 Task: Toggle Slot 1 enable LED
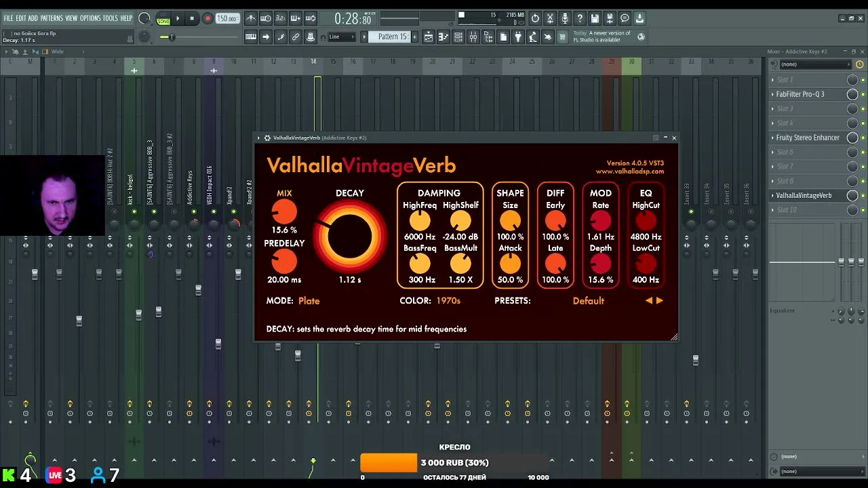point(863,80)
